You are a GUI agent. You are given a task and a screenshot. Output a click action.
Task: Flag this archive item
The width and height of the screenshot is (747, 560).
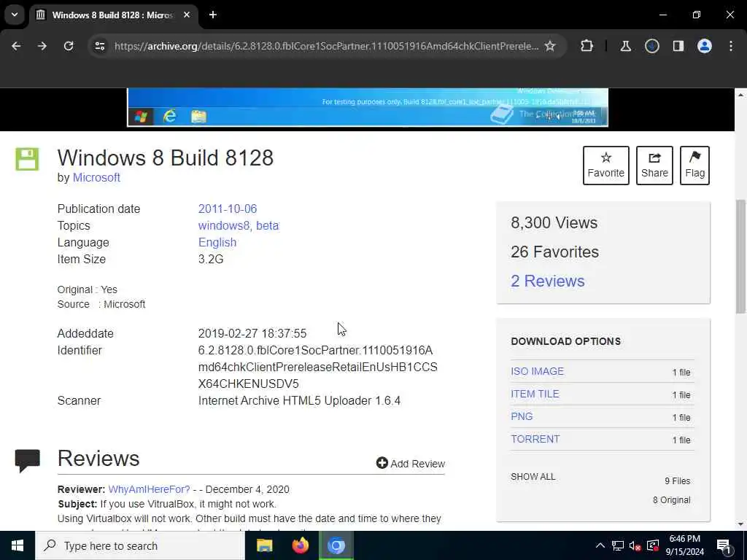click(x=695, y=166)
